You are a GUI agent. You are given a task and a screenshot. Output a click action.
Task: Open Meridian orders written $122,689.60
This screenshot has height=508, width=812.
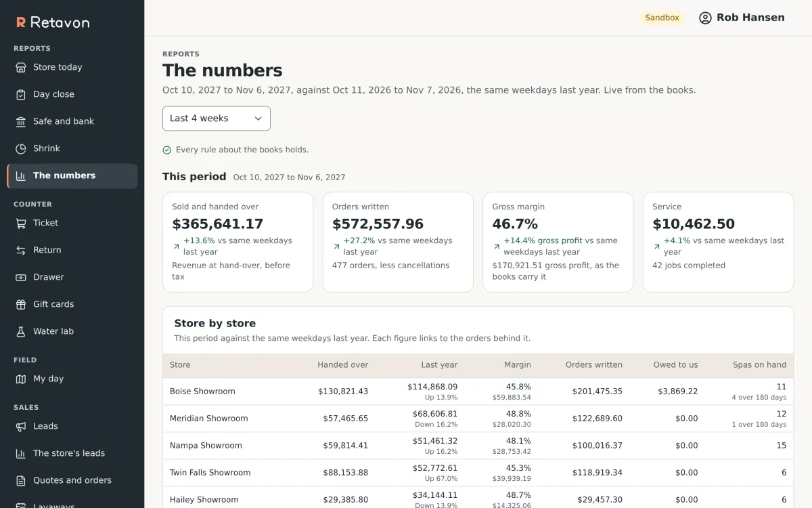[x=597, y=419]
